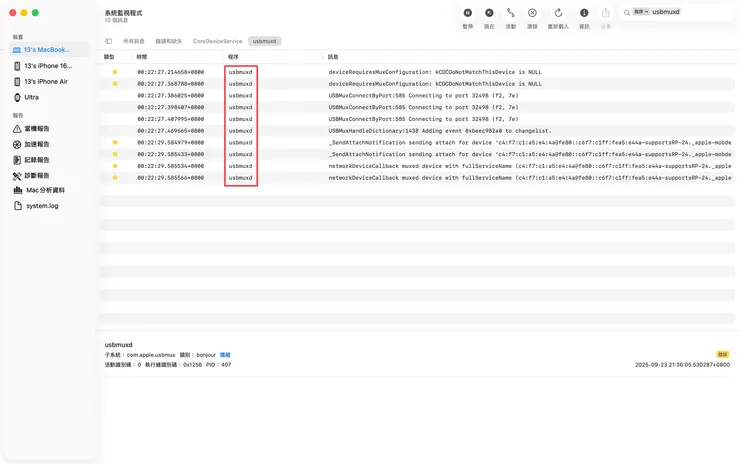Viewport: 740px width, 464px height.
Task: Select the Ultra watch device
Action: [49, 97]
